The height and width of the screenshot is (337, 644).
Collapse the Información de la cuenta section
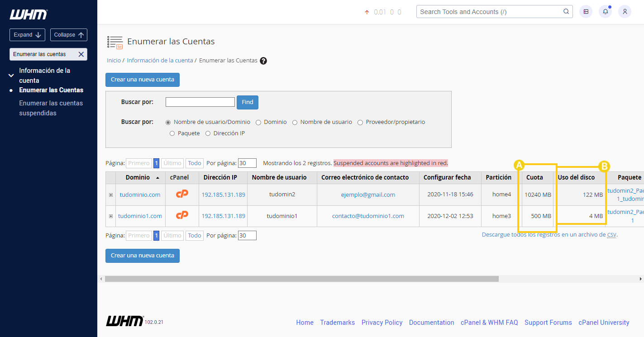(x=11, y=75)
